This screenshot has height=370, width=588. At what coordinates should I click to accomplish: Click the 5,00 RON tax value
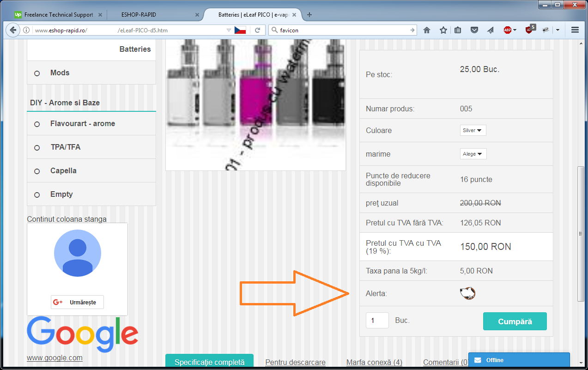pyautogui.click(x=476, y=271)
